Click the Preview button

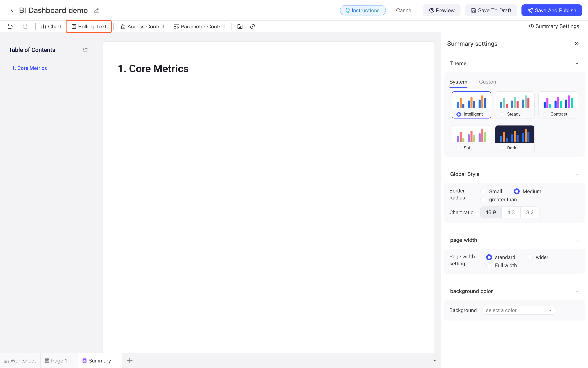442,10
